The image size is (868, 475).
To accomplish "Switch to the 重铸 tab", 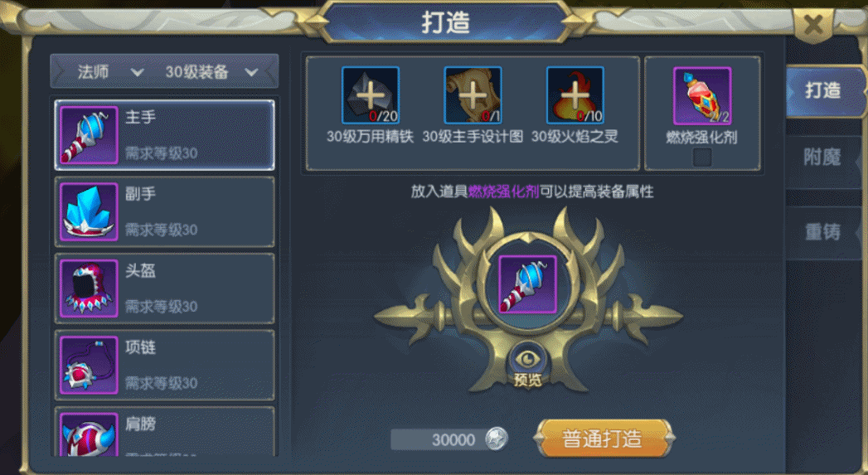I will [x=822, y=231].
